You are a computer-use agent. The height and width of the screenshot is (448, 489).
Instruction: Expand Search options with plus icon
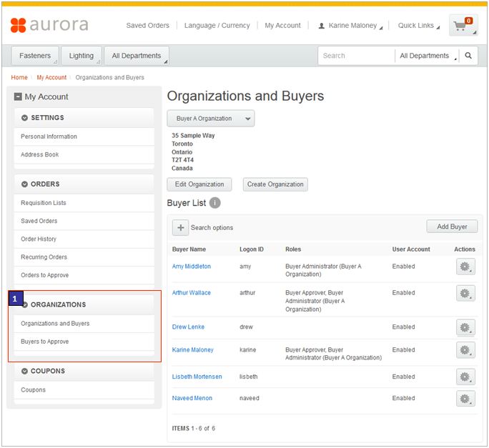(x=180, y=227)
